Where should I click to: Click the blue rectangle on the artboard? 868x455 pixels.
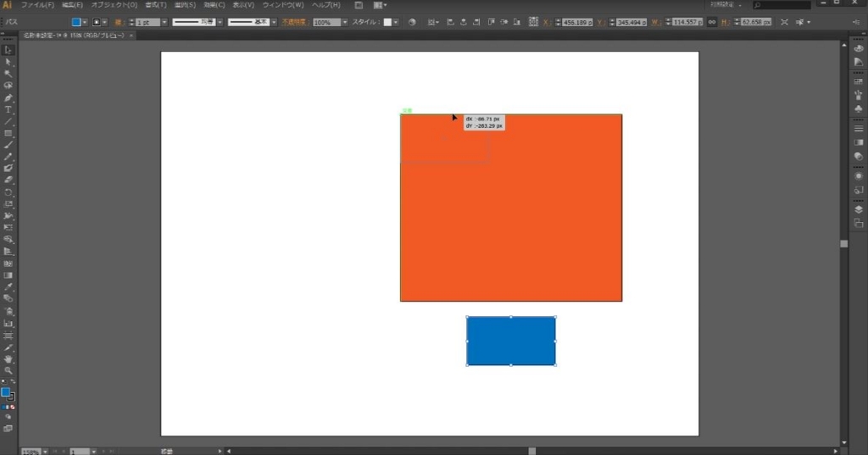click(511, 341)
